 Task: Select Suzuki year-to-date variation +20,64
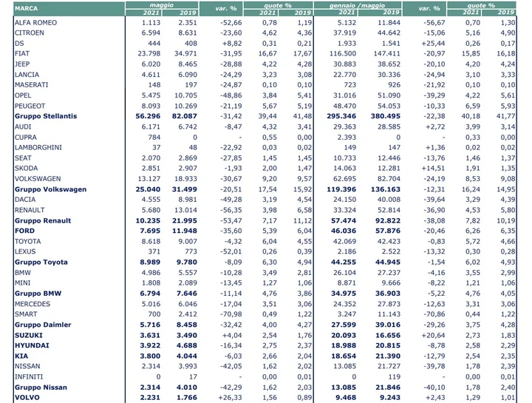tap(433, 336)
